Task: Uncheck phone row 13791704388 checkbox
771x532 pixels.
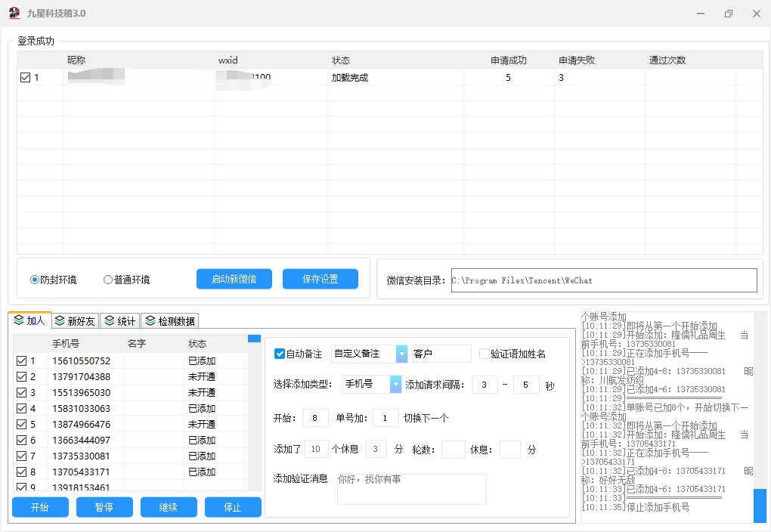Action: pyautogui.click(x=21, y=376)
